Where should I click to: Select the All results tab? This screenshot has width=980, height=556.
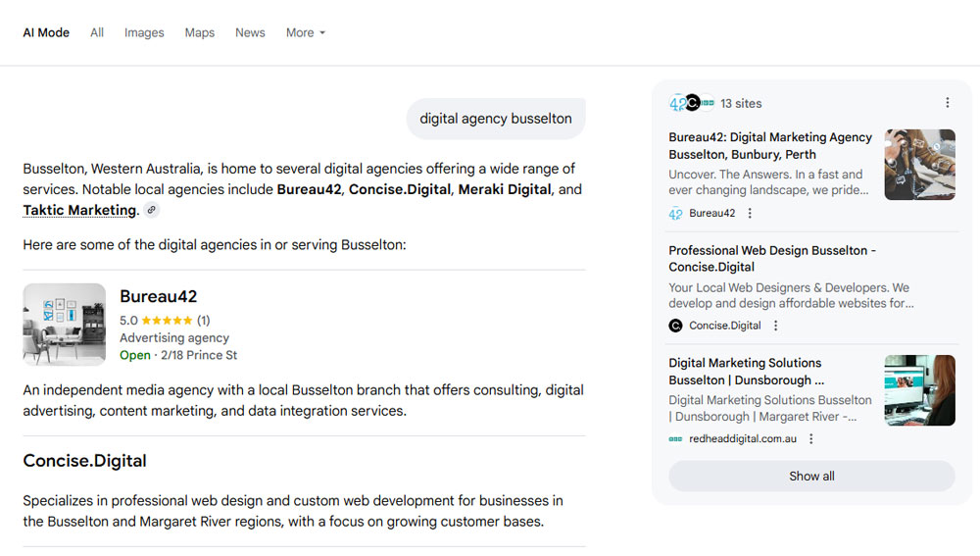tap(97, 32)
